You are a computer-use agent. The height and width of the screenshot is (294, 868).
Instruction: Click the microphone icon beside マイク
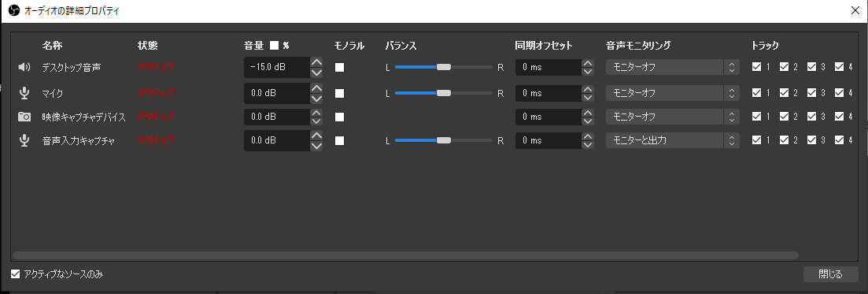point(24,93)
